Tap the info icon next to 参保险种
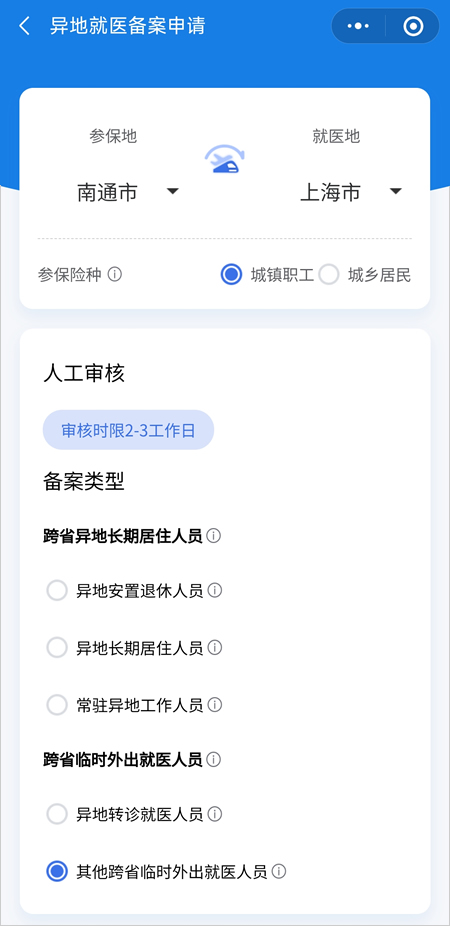 coord(115,275)
